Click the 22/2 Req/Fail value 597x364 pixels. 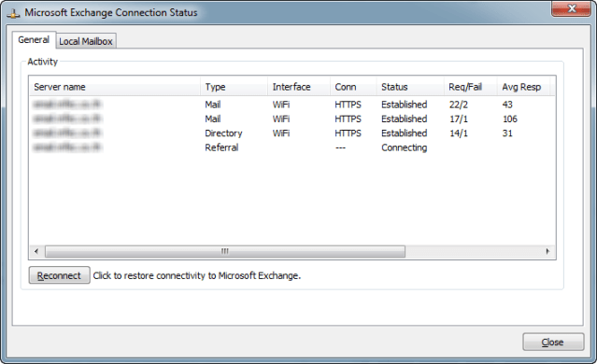459,105
